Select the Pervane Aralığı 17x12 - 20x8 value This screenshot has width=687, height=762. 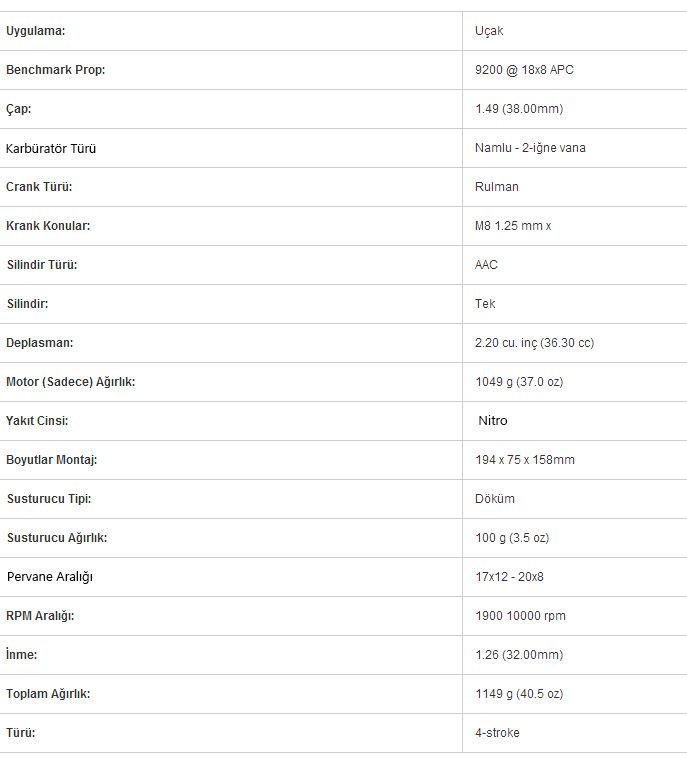(x=509, y=576)
